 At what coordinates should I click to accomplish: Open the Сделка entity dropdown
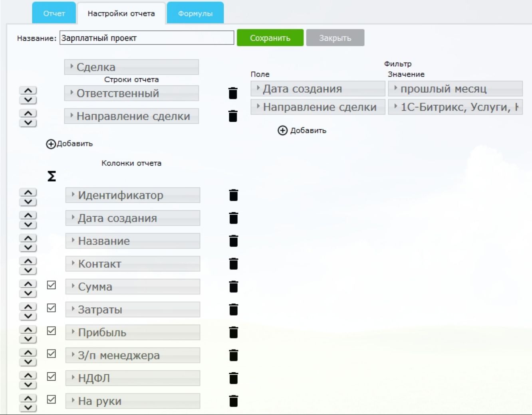132,67
